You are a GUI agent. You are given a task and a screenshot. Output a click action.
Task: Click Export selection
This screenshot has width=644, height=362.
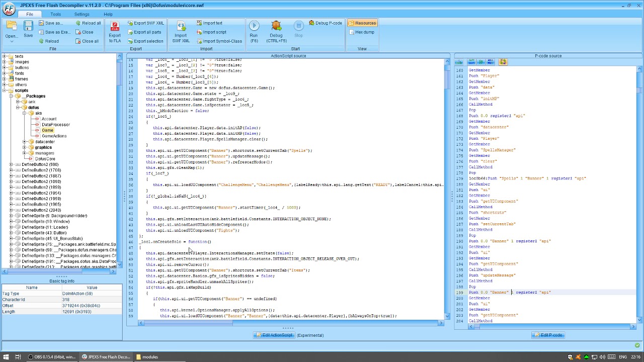(x=144, y=41)
